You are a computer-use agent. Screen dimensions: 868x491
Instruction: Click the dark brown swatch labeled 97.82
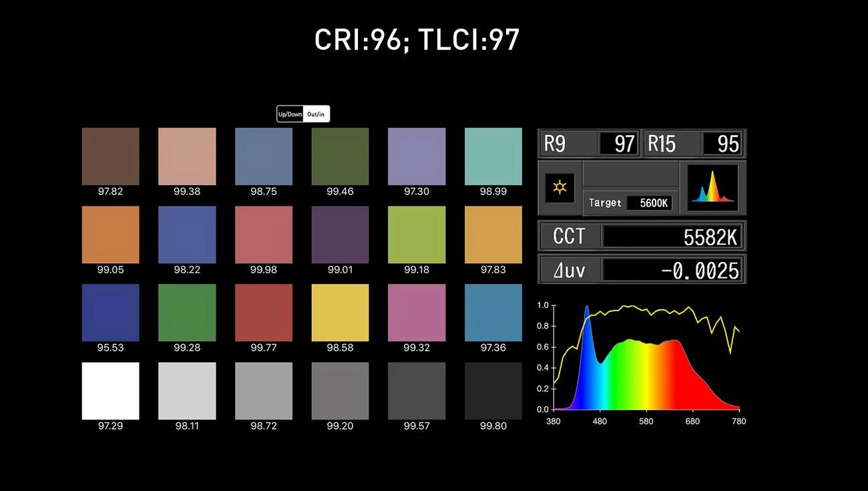click(110, 156)
